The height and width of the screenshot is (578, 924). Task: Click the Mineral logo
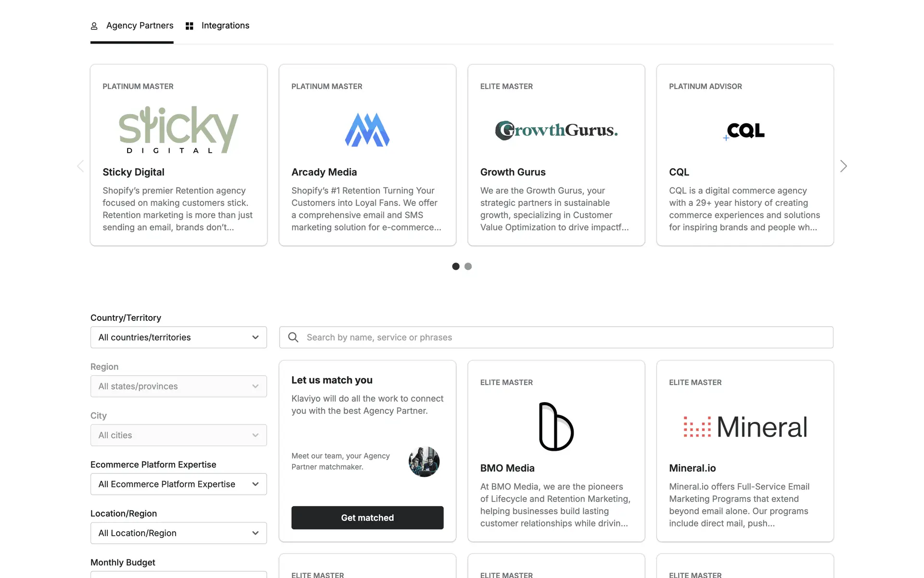745,427
